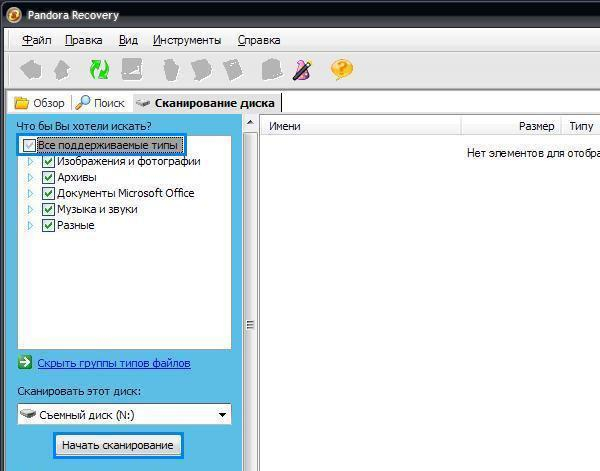600x471 pixels.
Task: Select the 'Архивы' tree row label
Action: 77,177
